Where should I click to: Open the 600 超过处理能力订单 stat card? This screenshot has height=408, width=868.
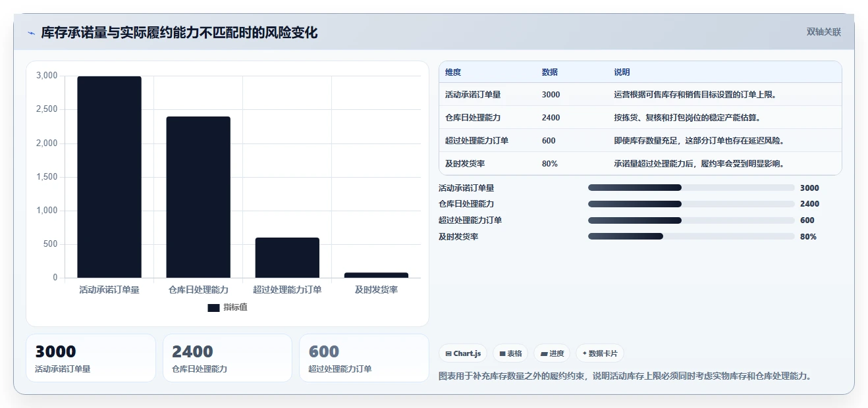pyautogui.click(x=364, y=358)
